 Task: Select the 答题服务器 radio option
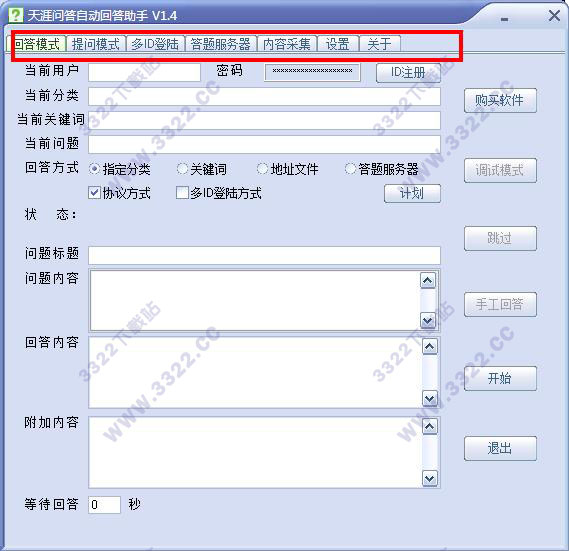click(x=350, y=169)
